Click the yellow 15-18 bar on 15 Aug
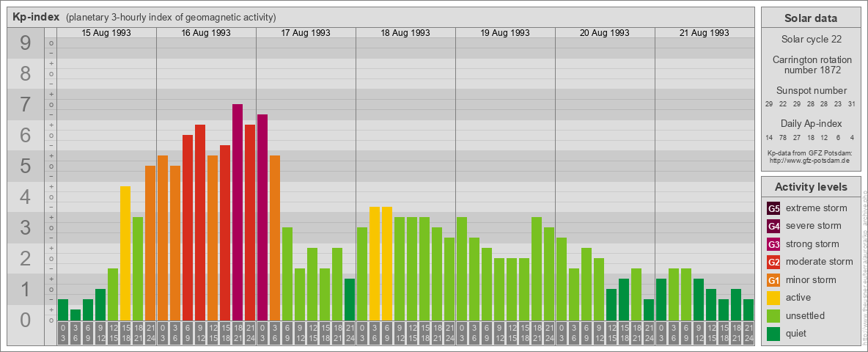This screenshot has height=352, width=868. 125,254
